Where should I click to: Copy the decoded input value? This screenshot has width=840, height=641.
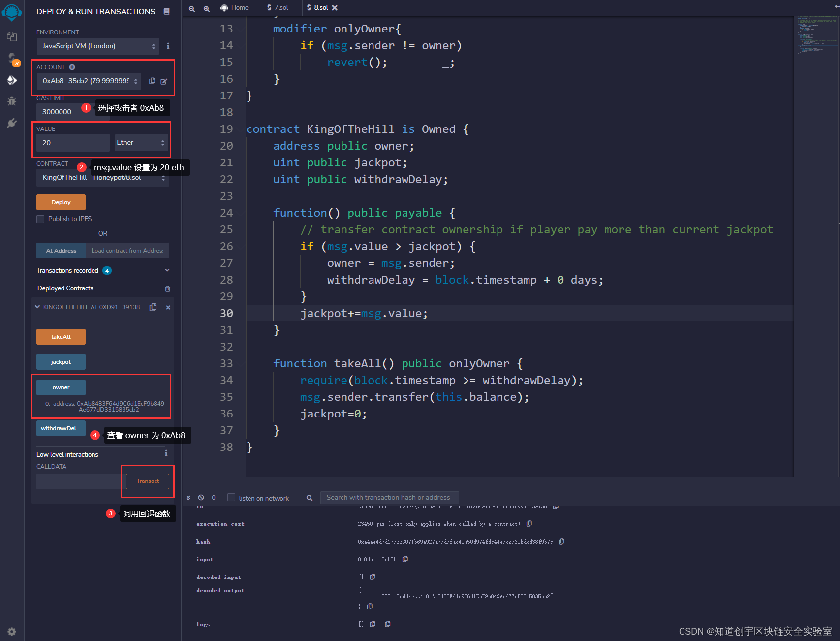(373, 577)
